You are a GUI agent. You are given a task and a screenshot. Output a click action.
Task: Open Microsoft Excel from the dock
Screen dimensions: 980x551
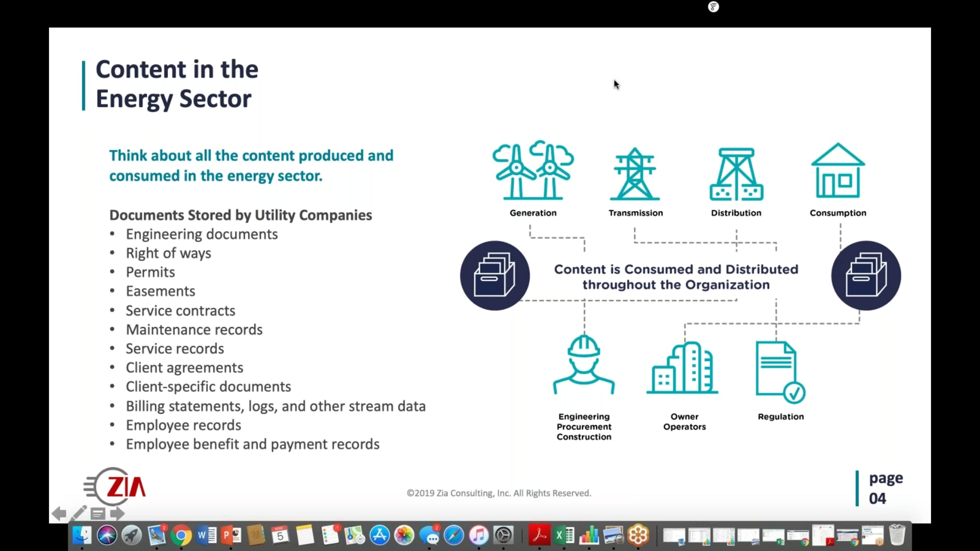pos(564,535)
